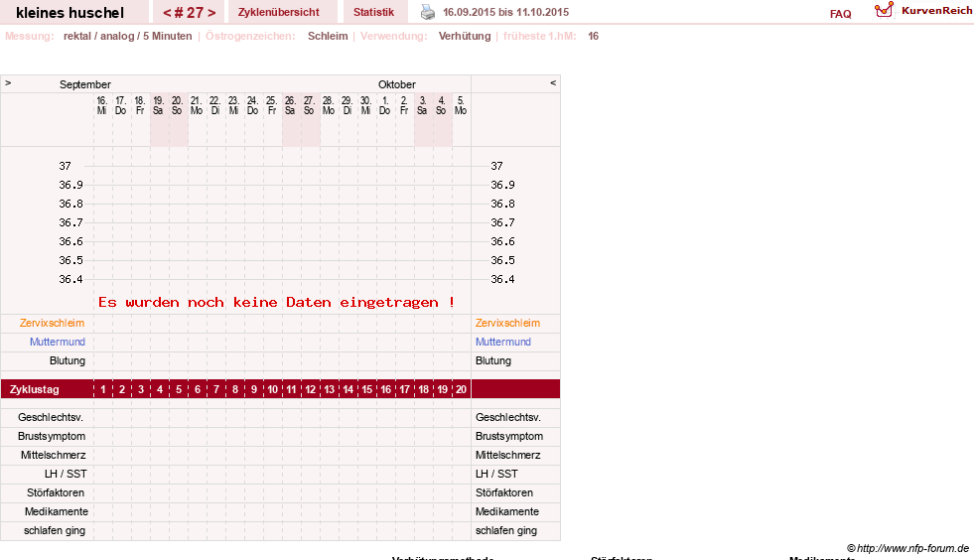974x560 pixels.
Task: Open the Zyklenübersicht tab
Action: click(x=278, y=12)
